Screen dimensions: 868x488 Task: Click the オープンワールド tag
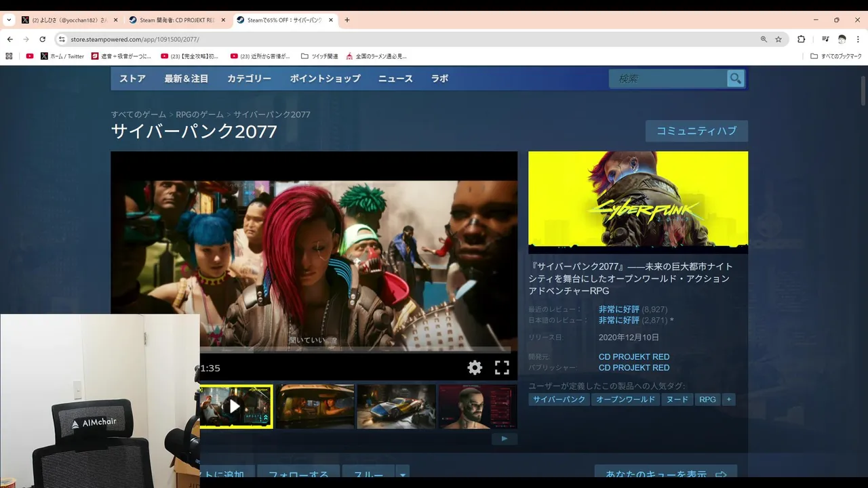pos(625,399)
